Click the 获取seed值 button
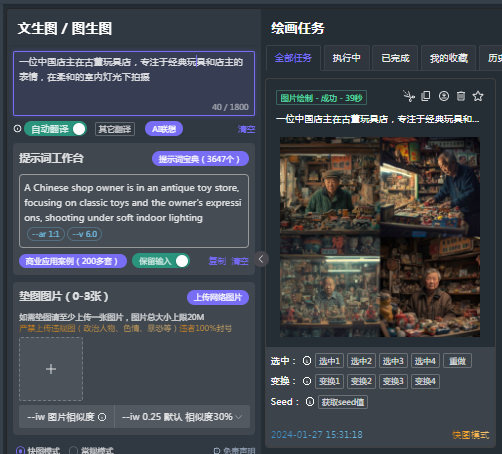502x454 pixels. [x=343, y=402]
